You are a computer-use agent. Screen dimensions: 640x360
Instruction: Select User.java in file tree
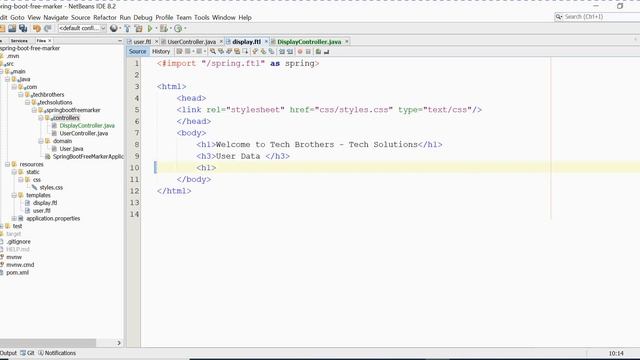tap(71, 149)
